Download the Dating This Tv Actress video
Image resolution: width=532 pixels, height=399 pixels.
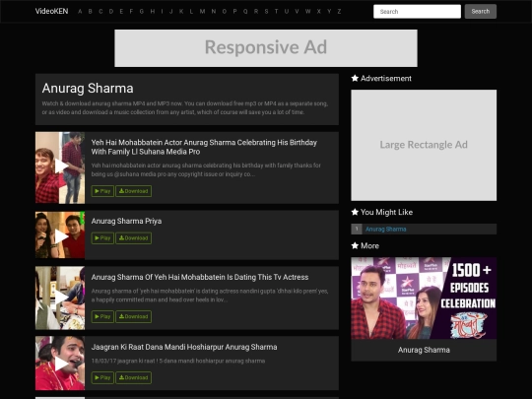(133, 316)
